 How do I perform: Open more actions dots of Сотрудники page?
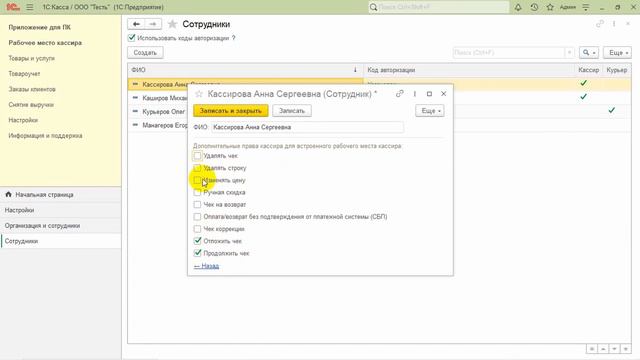click(613, 24)
